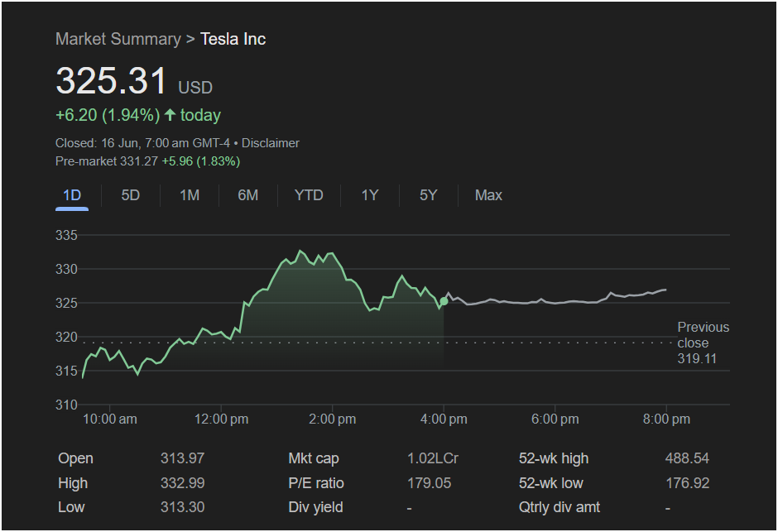Click the 325.31 current price
778x532 pixels.
click(112, 81)
